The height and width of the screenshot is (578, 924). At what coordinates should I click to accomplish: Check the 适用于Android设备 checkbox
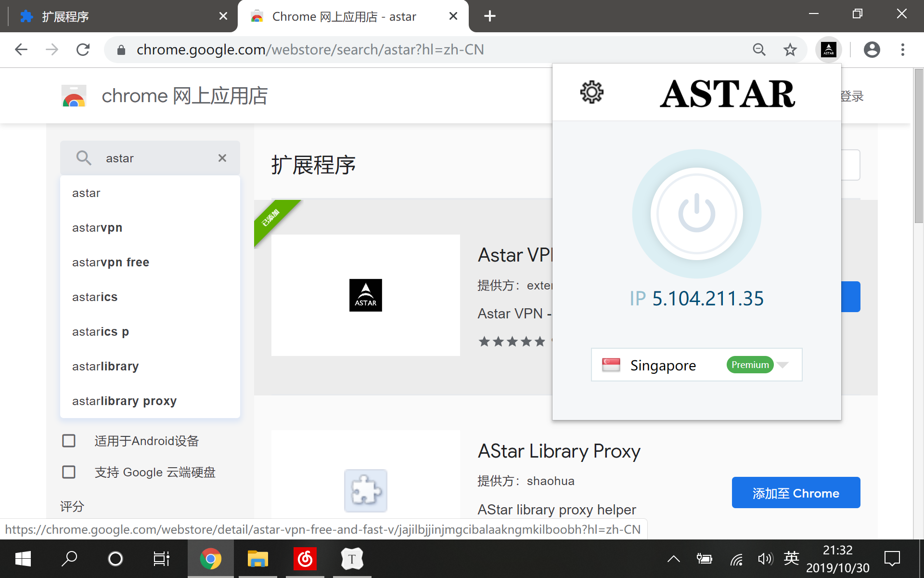pos(69,441)
